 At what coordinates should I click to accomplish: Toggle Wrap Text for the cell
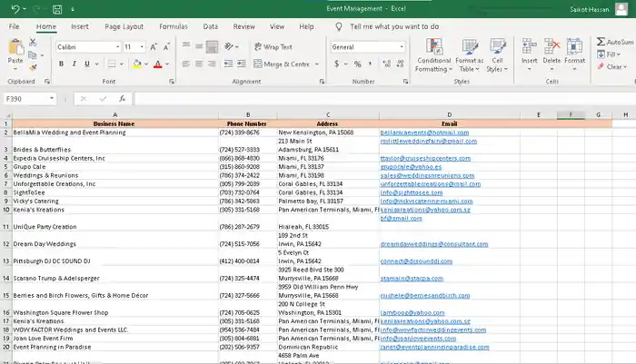(273, 47)
